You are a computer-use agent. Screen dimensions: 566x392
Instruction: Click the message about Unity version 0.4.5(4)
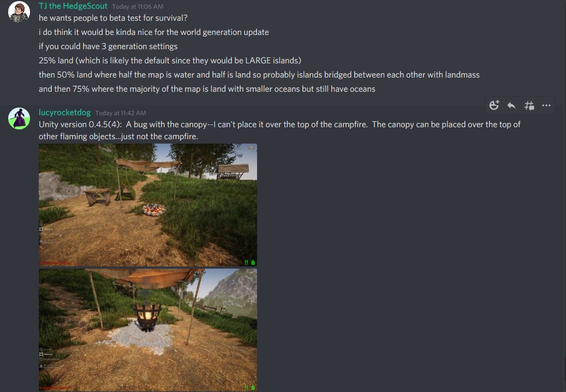(x=279, y=130)
